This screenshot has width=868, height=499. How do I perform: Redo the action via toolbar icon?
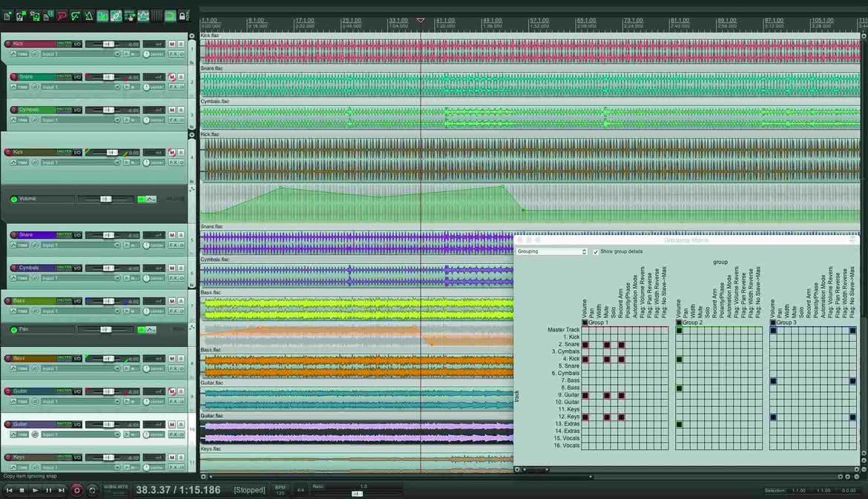coord(75,16)
